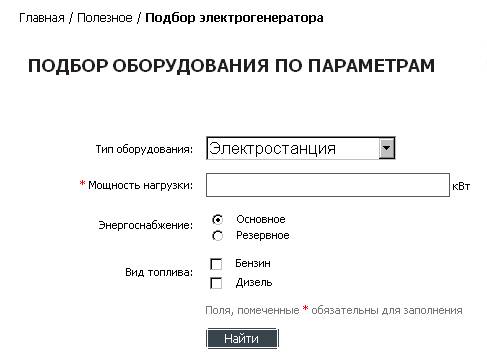Image resolution: width=487 pixels, height=362 pixels.
Task: Click the Основное option label text
Action: pos(261,219)
